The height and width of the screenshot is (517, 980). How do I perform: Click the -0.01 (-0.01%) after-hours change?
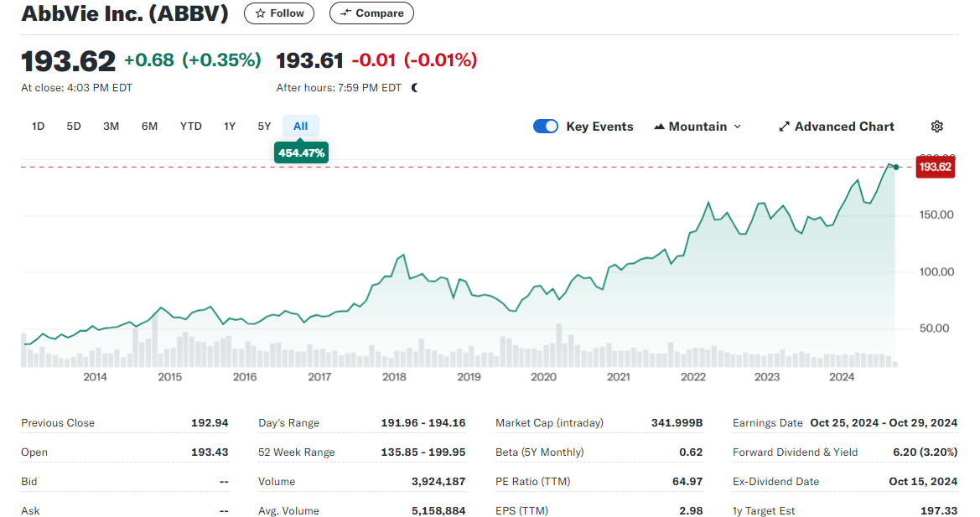point(414,60)
